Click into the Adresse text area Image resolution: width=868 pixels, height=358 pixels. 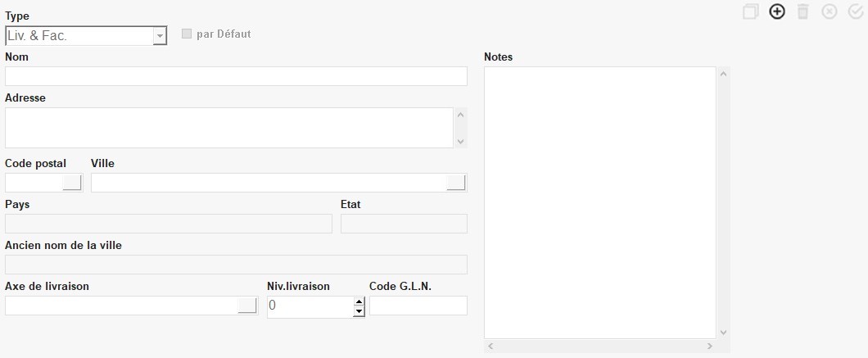click(x=229, y=128)
